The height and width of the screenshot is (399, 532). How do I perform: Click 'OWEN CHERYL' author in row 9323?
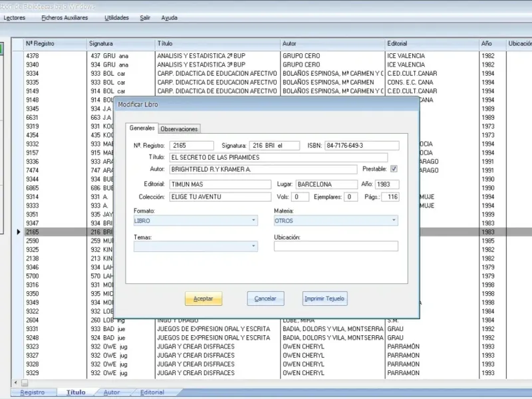pos(303,346)
